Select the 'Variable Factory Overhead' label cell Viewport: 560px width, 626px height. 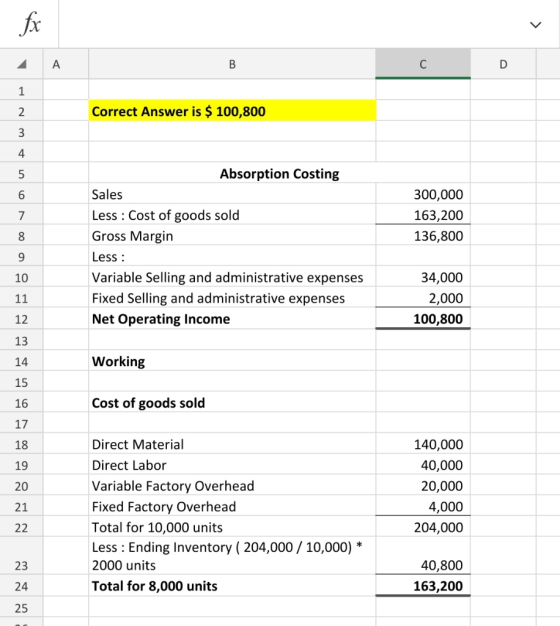click(232, 486)
